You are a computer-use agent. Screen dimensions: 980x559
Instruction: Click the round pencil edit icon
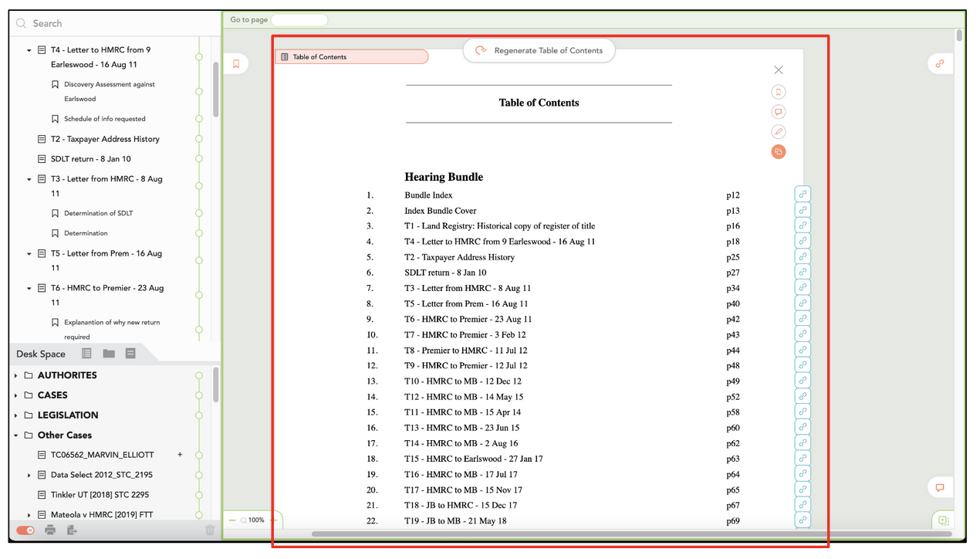pos(778,132)
